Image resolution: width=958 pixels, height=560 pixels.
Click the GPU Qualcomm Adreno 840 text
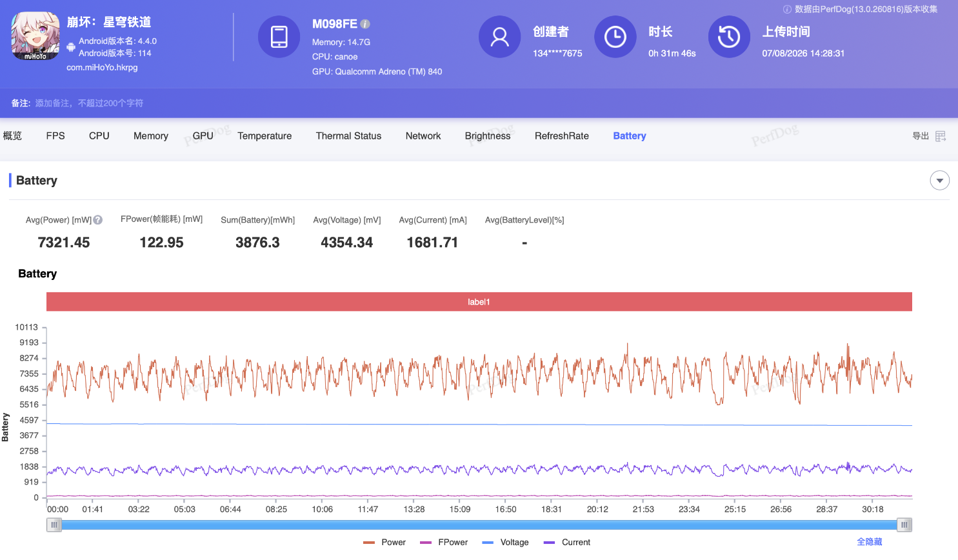[x=377, y=72]
